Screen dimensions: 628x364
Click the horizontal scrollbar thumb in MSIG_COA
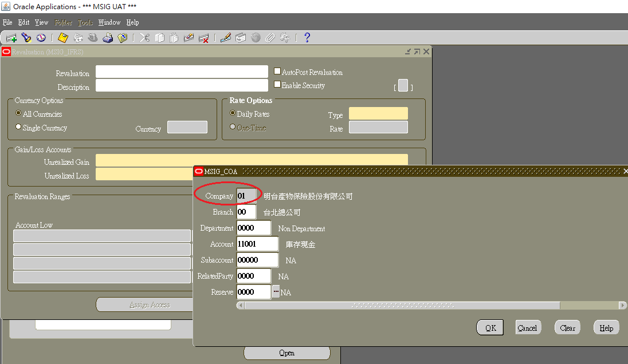pyautogui.click(x=402, y=305)
